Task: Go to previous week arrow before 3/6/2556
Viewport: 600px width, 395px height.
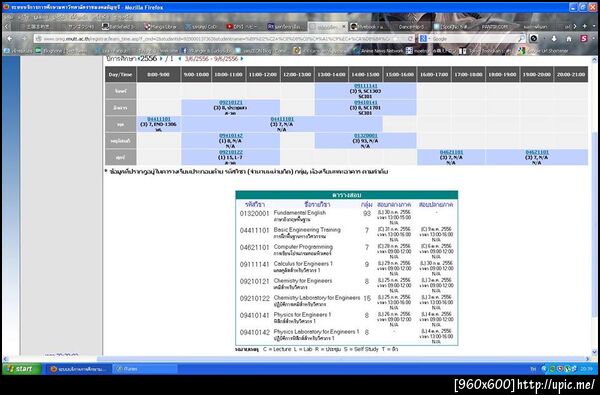Action: coord(180,59)
